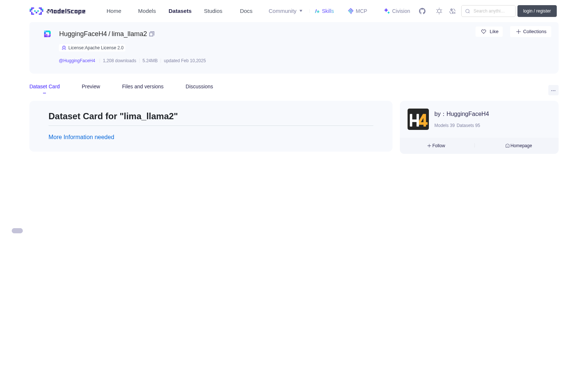Like the lima_llama2 dataset
Viewport: 588px width, 368px height.
(x=489, y=32)
